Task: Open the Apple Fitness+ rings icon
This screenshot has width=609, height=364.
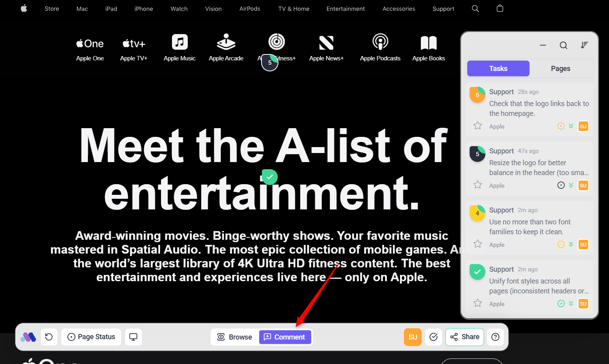Action: coord(277,42)
